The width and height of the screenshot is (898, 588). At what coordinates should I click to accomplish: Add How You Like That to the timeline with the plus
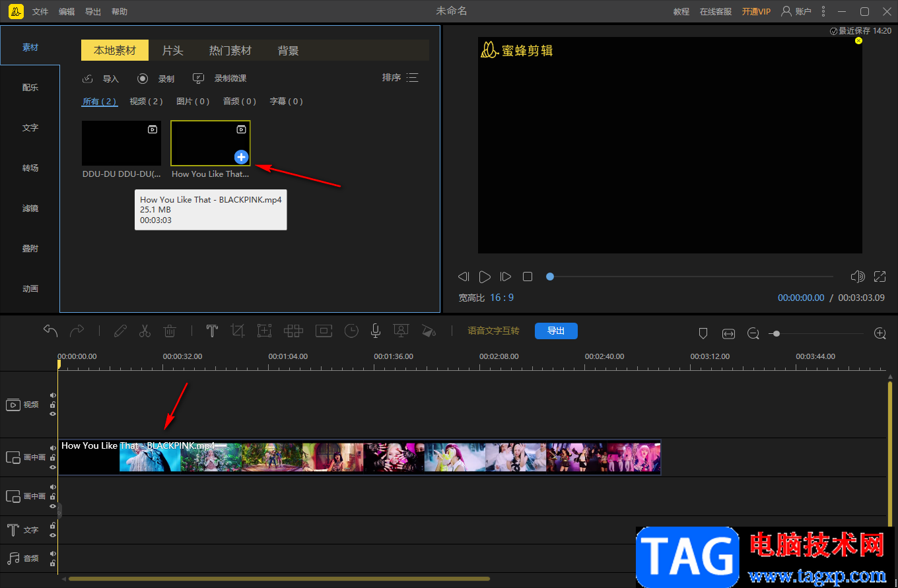[x=242, y=156]
